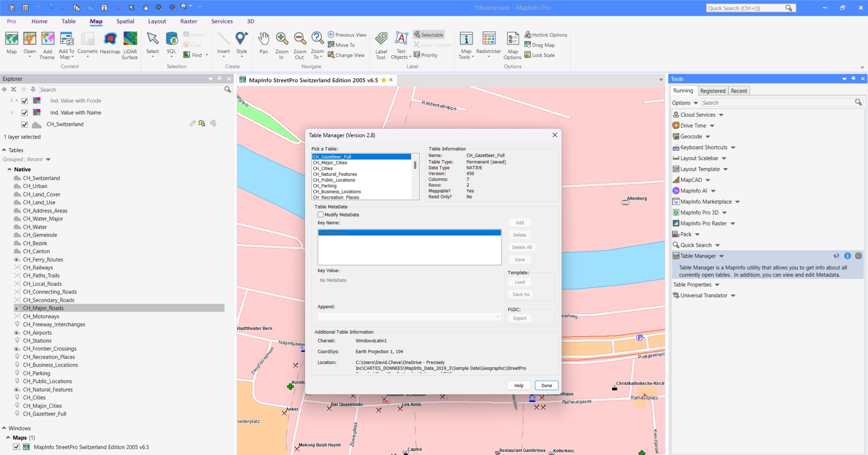Click the Explorer Search field

(131, 90)
